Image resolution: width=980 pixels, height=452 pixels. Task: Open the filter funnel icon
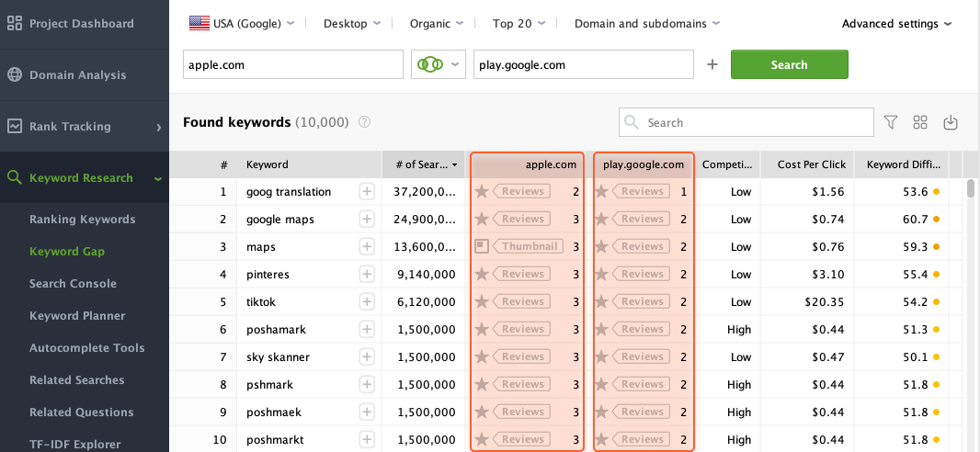point(891,122)
